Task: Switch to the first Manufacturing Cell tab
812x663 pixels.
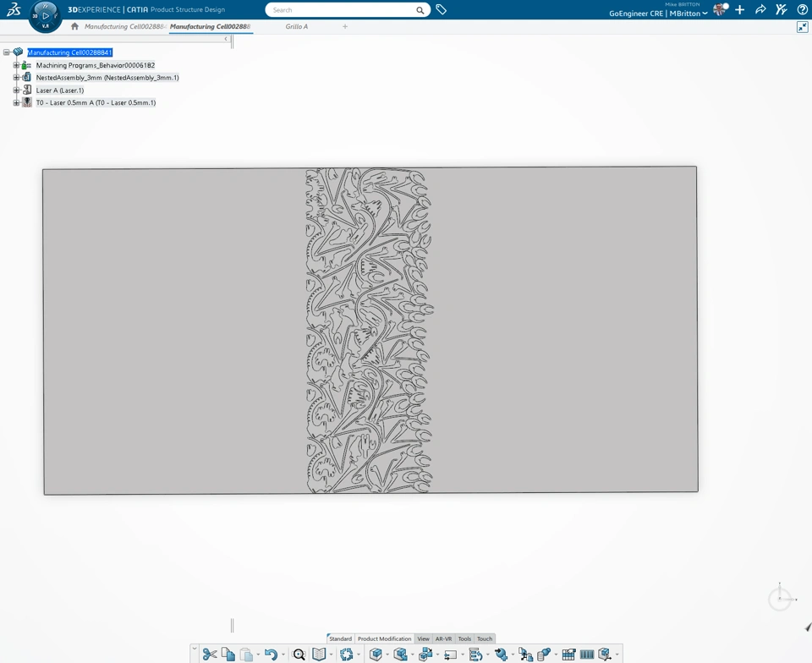Action: (x=125, y=26)
